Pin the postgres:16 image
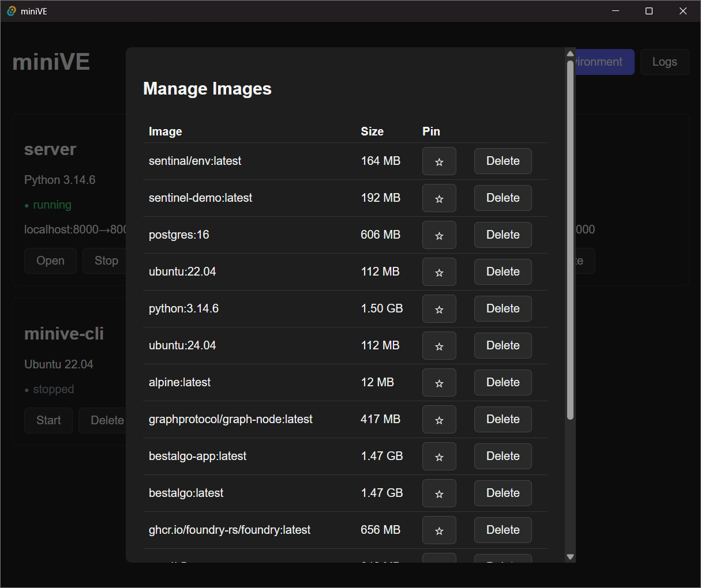701x588 pixels. (439, 235)
